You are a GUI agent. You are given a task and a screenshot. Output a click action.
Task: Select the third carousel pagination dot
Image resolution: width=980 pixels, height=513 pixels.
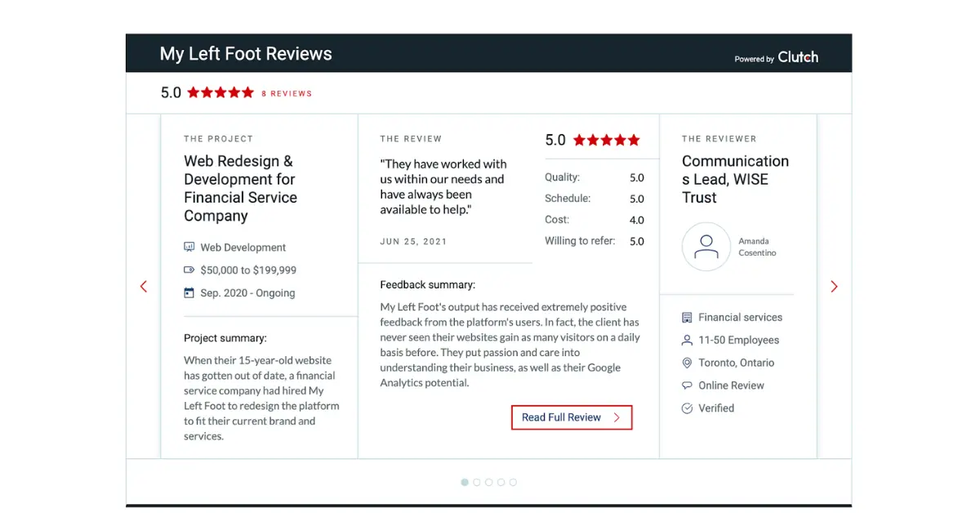click(489, 482)
